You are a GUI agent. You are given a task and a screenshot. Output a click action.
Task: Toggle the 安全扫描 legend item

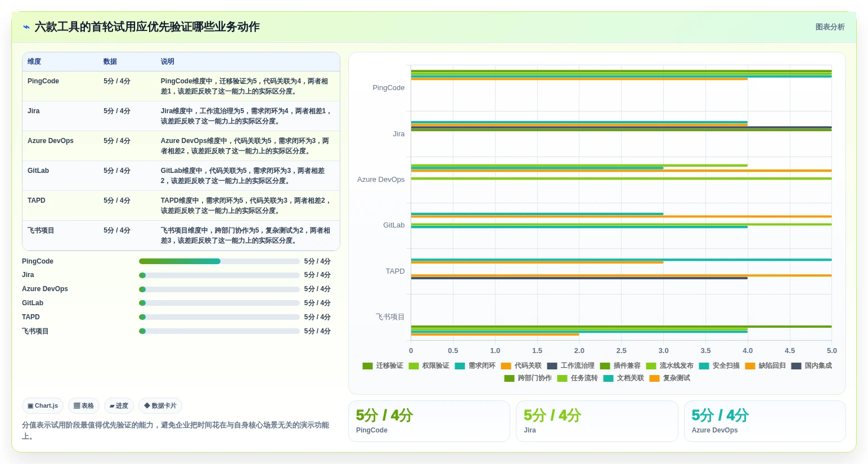click(x=719, y=365)
